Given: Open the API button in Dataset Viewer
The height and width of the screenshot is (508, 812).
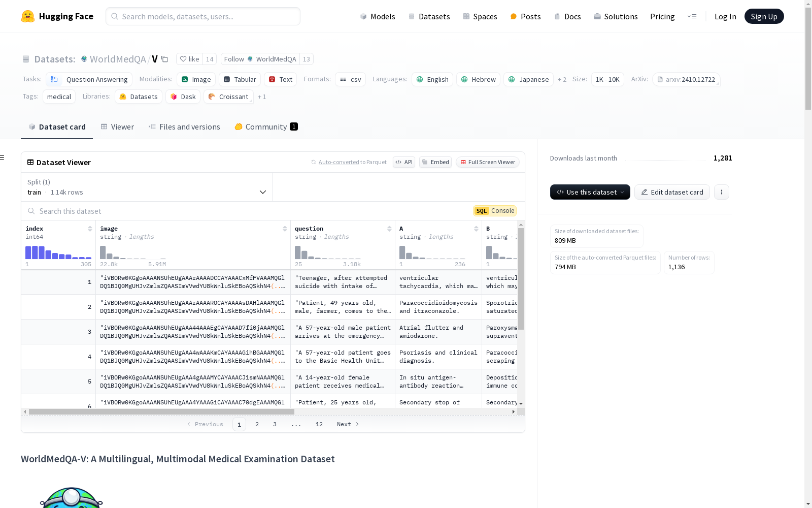Looking at the screenshot, I should (404, 162).
